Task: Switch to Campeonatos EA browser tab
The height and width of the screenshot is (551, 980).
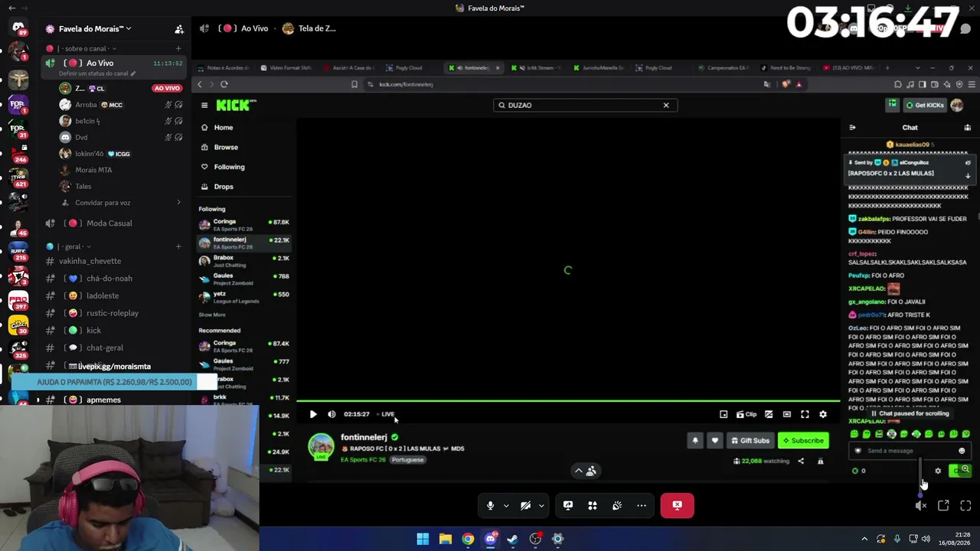Action: coord(724,68)
